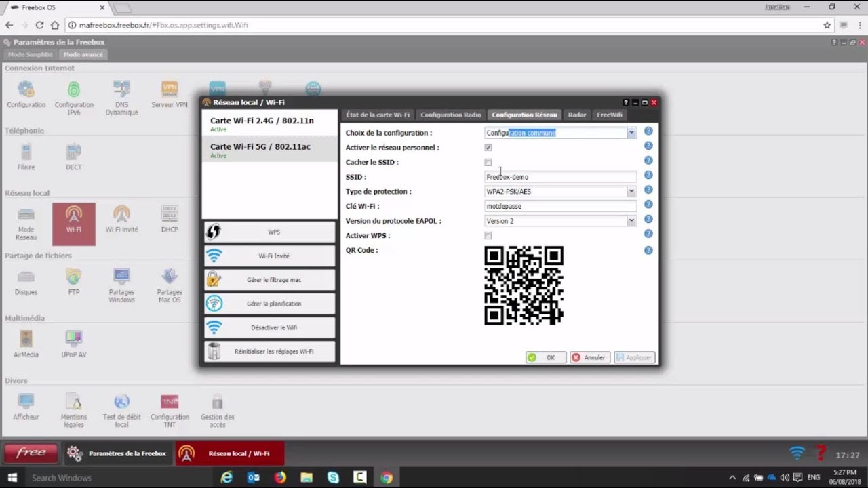Toggle Activer WPS checkbox
Screen dimensions: 868x488
click(x=488, y=235)
